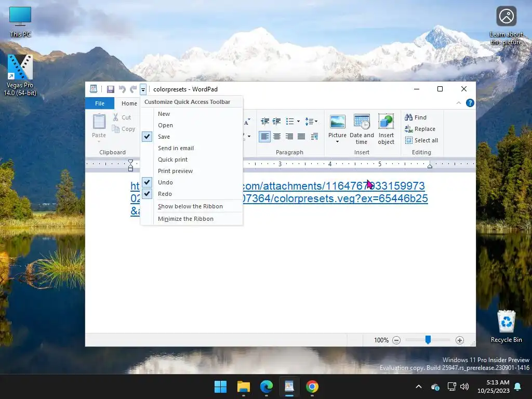Click the WordPad application icon in title bar
This screenshot has width=532, height=399.
(x=94, y=89)
